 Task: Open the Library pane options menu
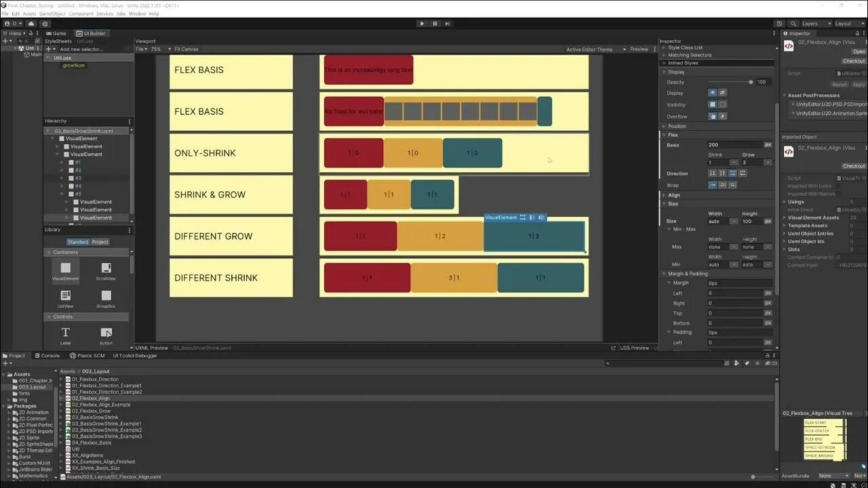click(129, 230)
